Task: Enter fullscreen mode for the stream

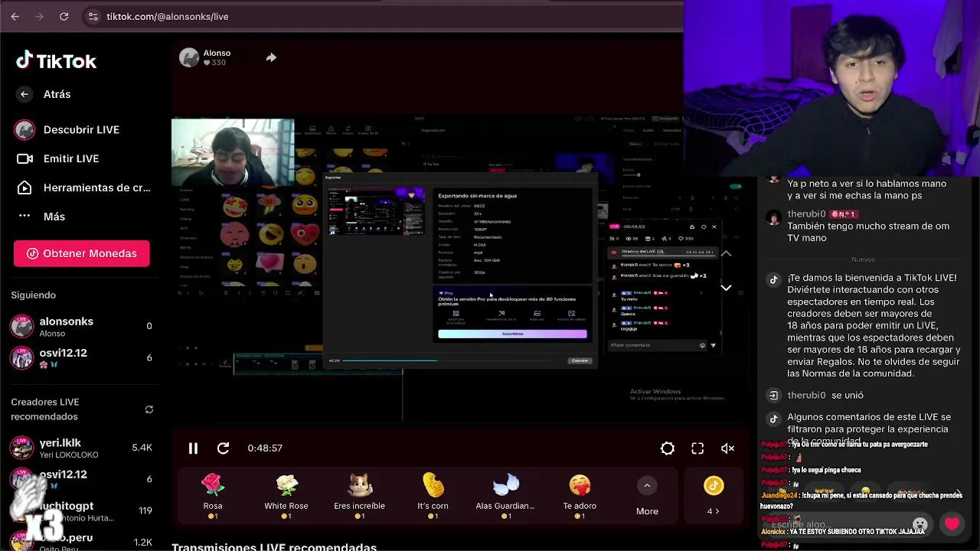Action: point(697,448)
